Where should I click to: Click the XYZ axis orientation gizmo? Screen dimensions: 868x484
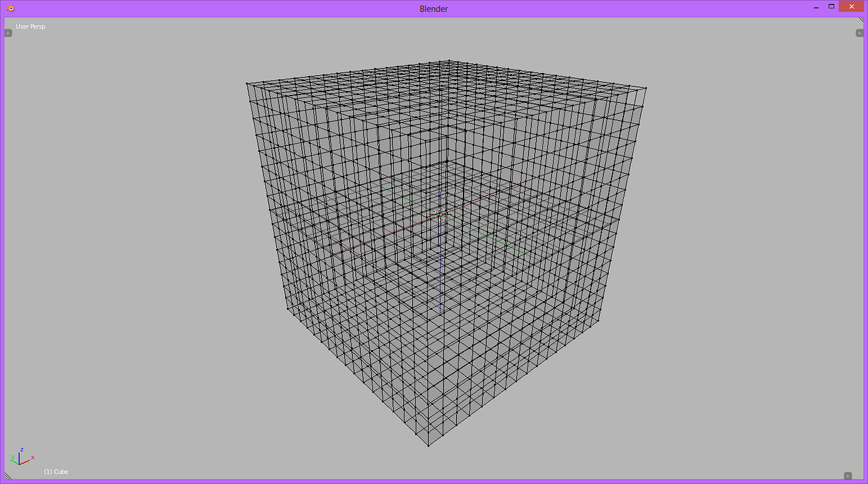[21, 457]
